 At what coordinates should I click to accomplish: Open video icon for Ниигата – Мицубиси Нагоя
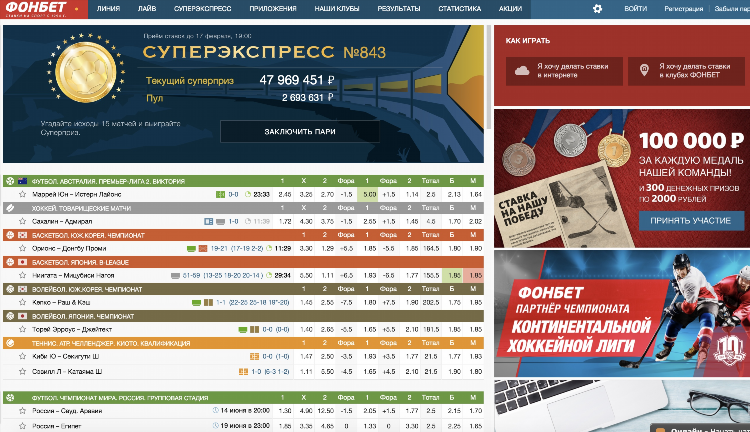point(175,276)
